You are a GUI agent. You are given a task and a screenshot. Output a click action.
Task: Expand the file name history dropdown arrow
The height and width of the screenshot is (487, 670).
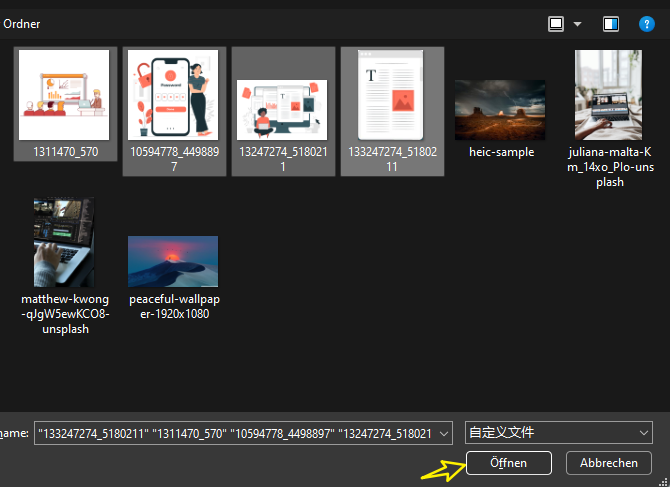[x=444, y=433]
